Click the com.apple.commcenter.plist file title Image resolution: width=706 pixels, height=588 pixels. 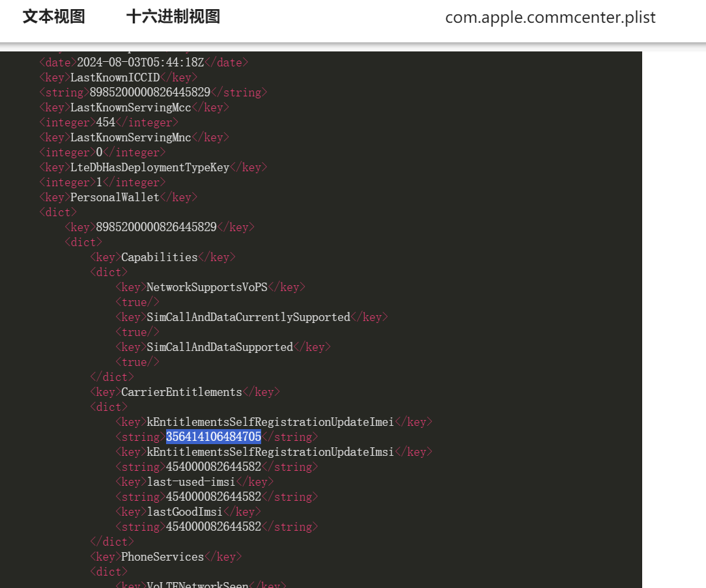(550, 18)
